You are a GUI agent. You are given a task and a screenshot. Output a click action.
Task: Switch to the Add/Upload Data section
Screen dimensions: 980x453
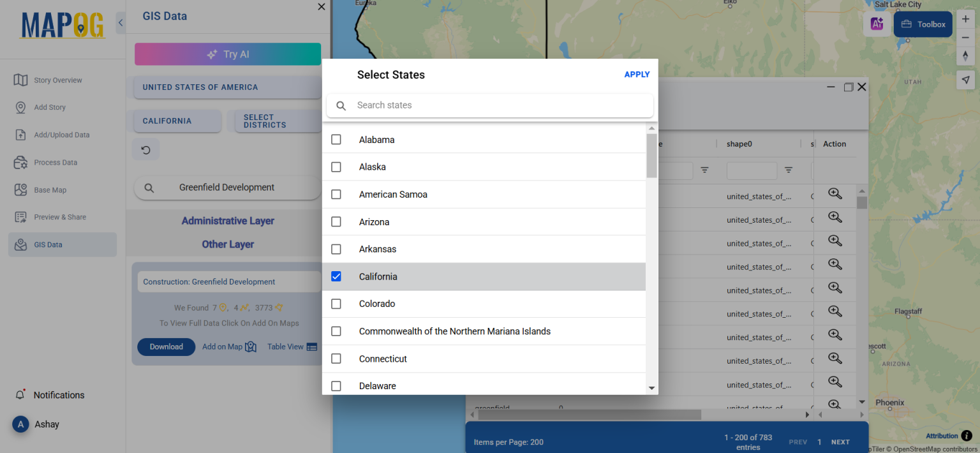coord(62,135)
